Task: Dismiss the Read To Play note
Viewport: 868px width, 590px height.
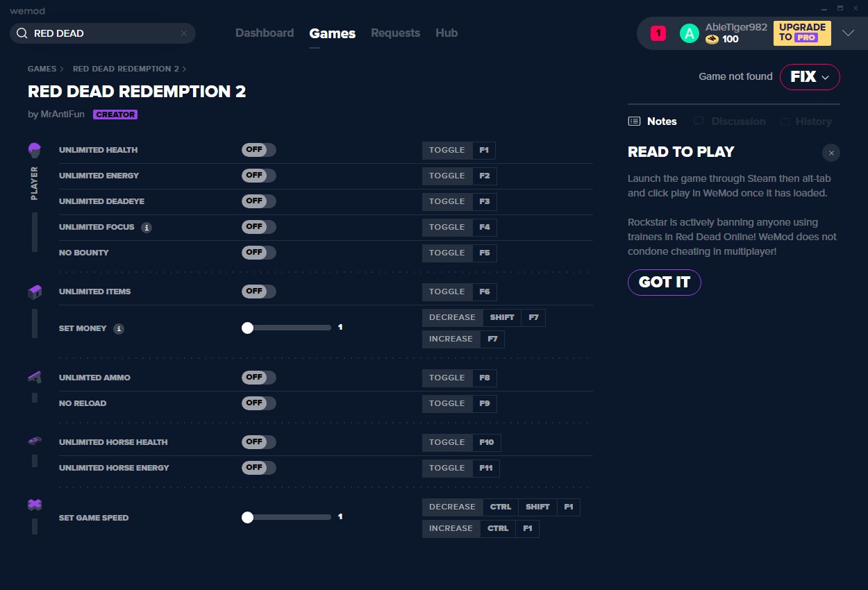Action: coord(831,153)
